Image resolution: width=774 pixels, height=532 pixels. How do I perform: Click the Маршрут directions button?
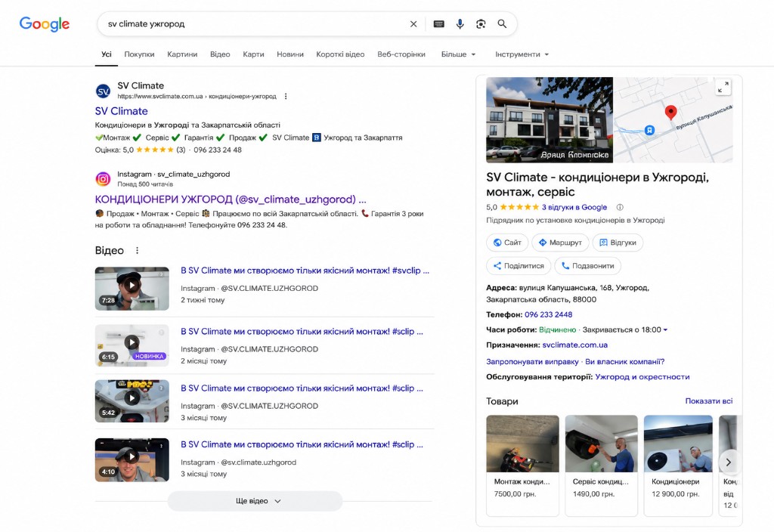(x=560, y=243)
